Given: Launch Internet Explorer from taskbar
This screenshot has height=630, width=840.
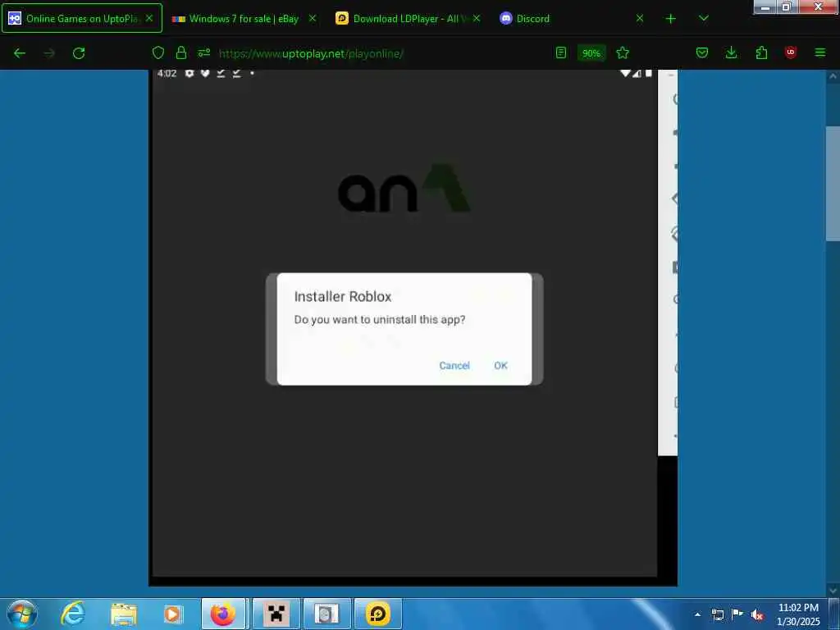Looking at the screenshot, I should click(73, 614).
